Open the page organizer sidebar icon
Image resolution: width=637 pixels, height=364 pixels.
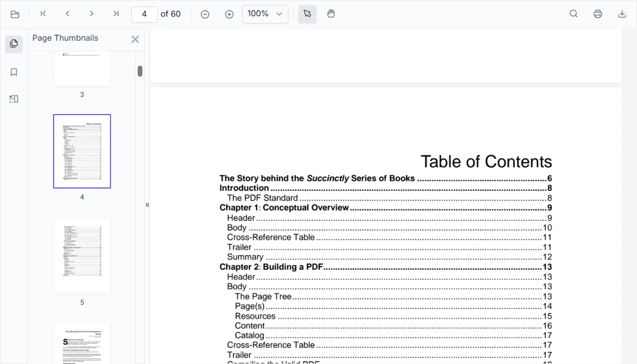pyautogui.click(x=14, y=99)
